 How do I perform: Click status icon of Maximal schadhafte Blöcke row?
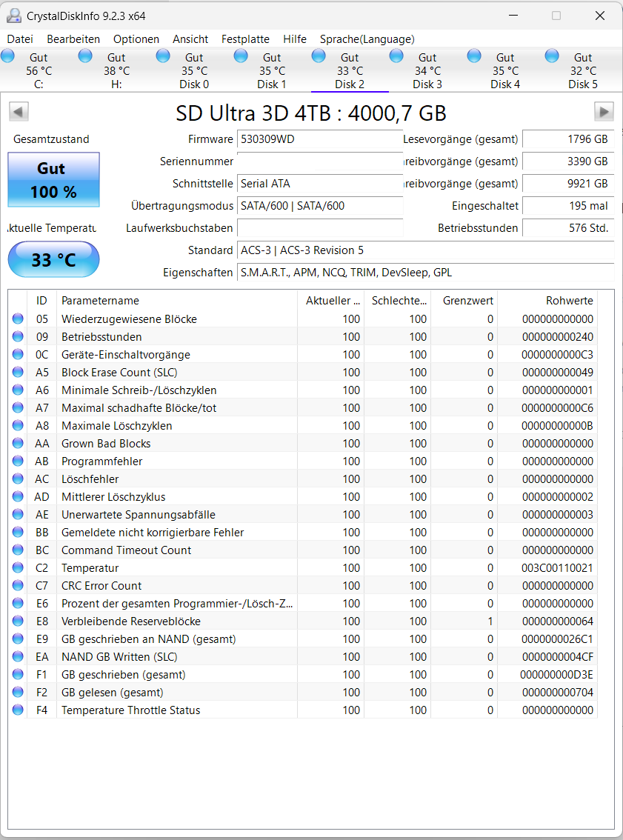pyautogui.click(x=18, y=407)
